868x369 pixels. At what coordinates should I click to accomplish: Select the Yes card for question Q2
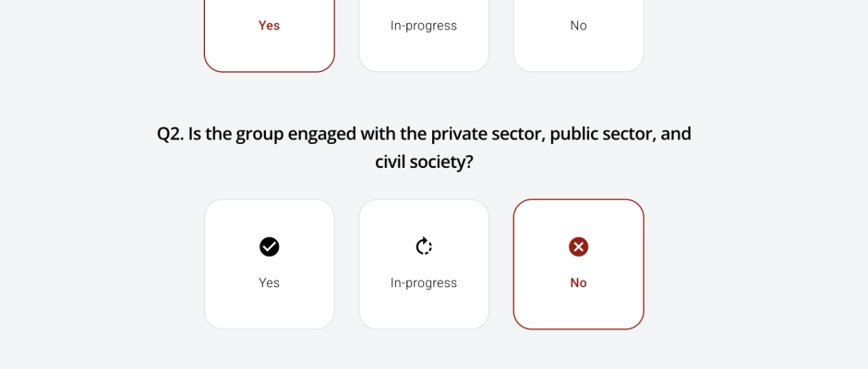[269, 265]
